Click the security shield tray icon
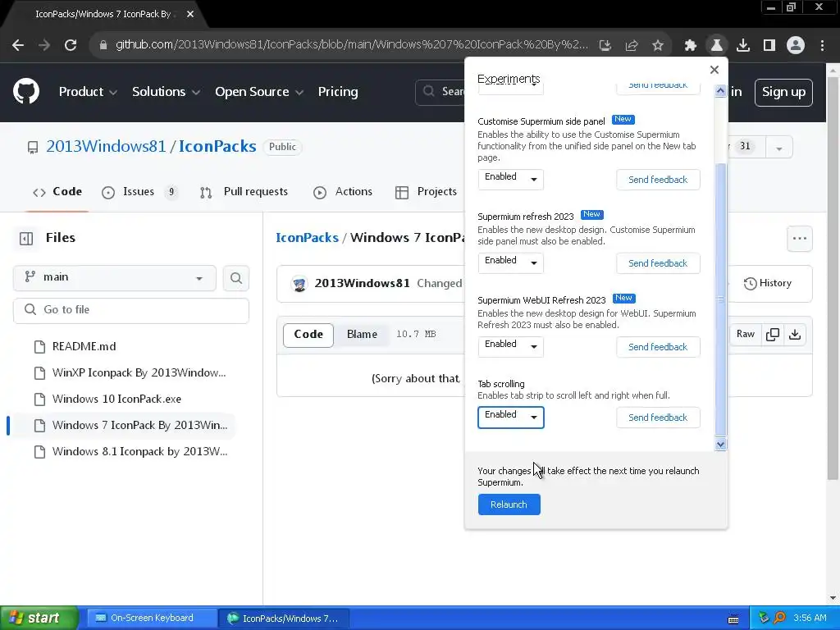The image size is (840, 630). (764, 618)
